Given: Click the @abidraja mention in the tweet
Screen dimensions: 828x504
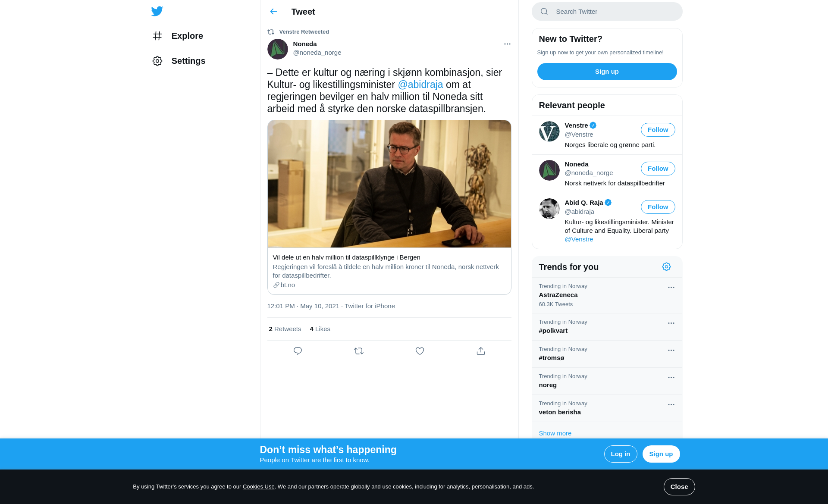Looking at the screenshot, I should tap(420, 85).
